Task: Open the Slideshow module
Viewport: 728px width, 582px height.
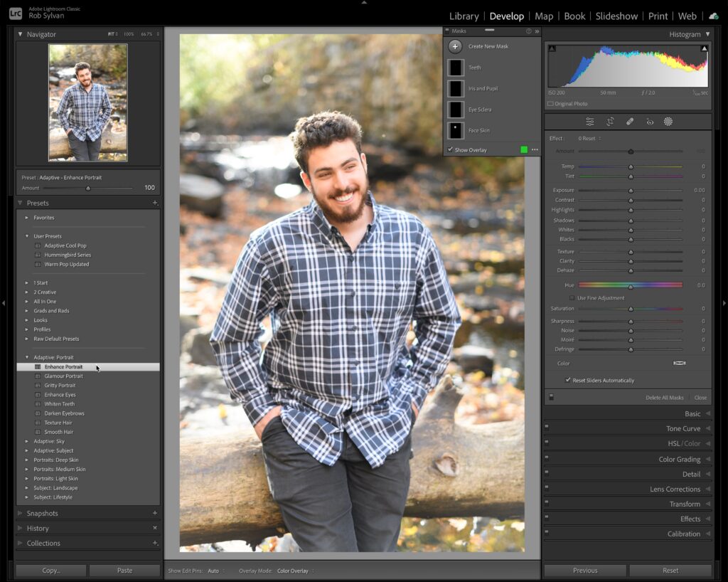Action: coord(617,16)
